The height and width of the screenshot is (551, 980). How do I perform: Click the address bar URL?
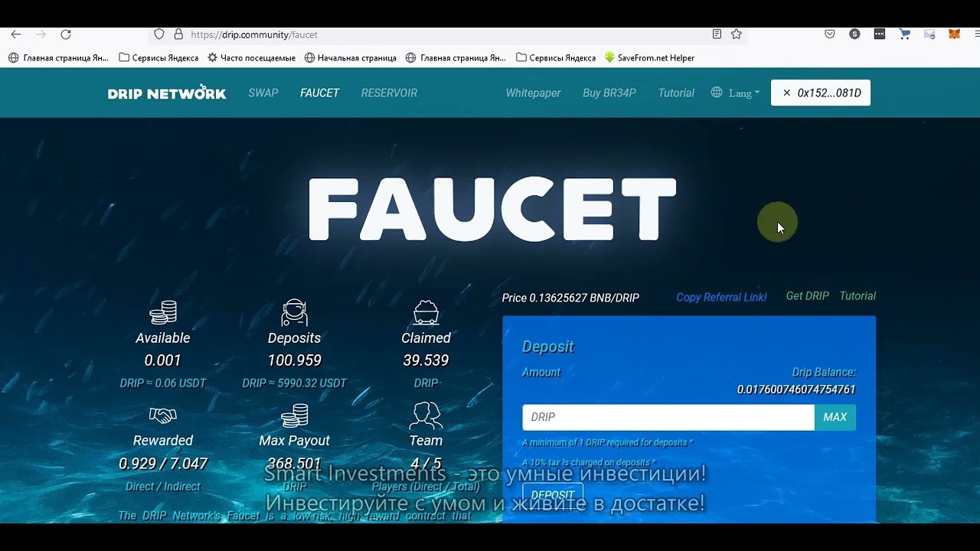point(253,34)
